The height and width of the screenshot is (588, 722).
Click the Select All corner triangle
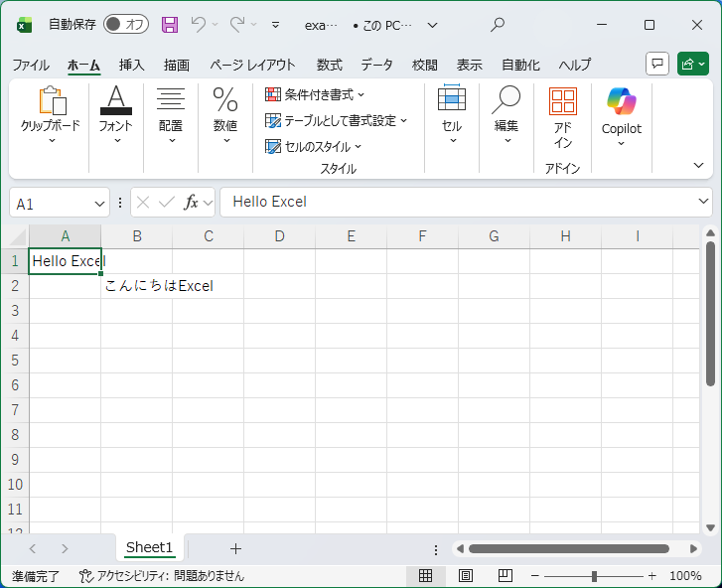tap(18, 236)
